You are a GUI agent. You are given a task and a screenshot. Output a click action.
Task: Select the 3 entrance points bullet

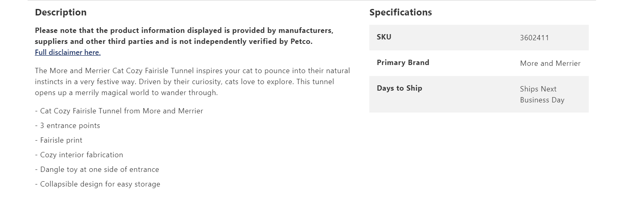[67, 126]
